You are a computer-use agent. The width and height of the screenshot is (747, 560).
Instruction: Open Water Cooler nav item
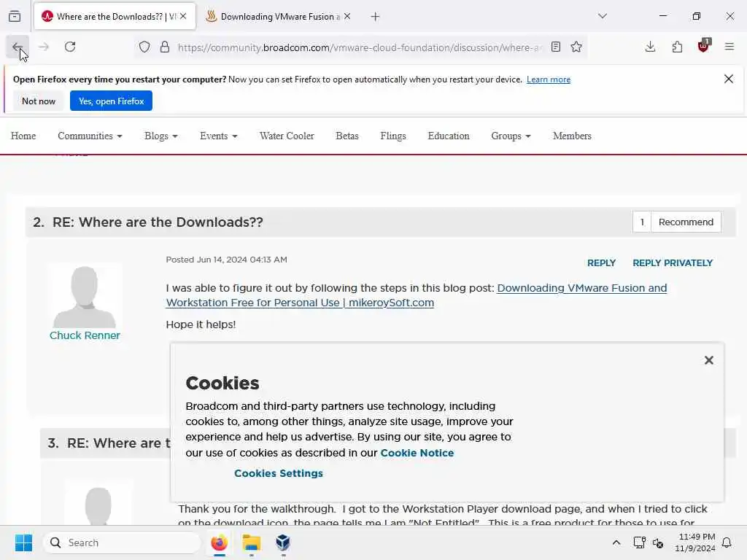[x=287, y=136]
